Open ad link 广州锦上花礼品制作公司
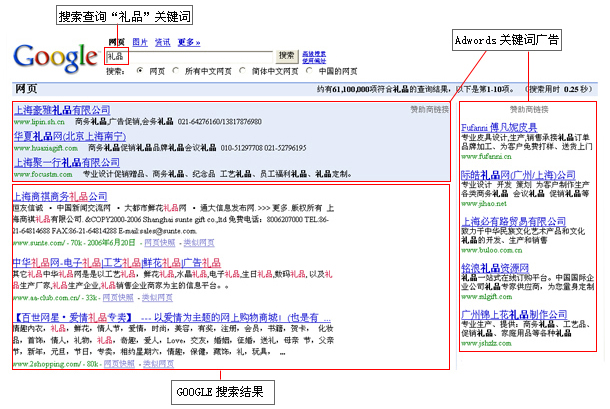Viewport: 610px width, 409px height. pos(514,314)
